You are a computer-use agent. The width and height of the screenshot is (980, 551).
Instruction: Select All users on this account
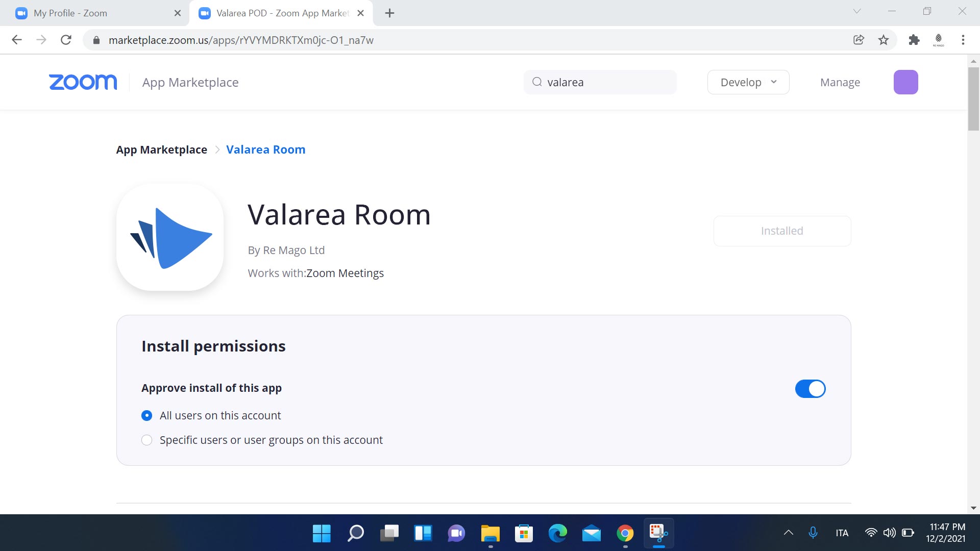pos(146,415)
